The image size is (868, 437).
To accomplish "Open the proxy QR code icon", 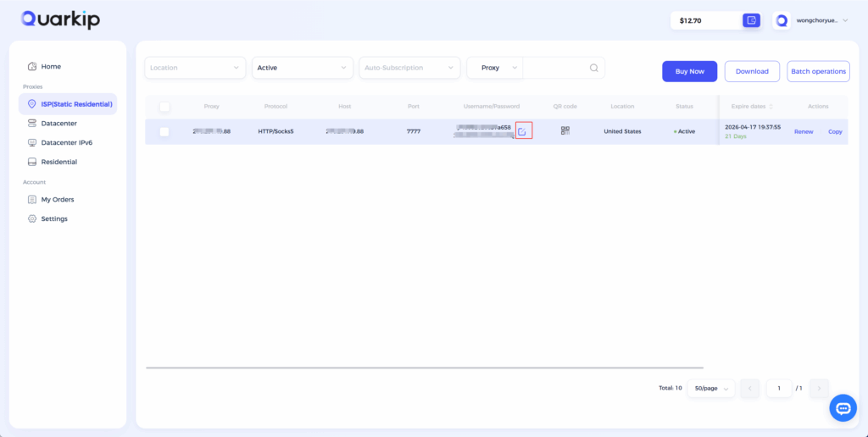I will pos(565,131).
